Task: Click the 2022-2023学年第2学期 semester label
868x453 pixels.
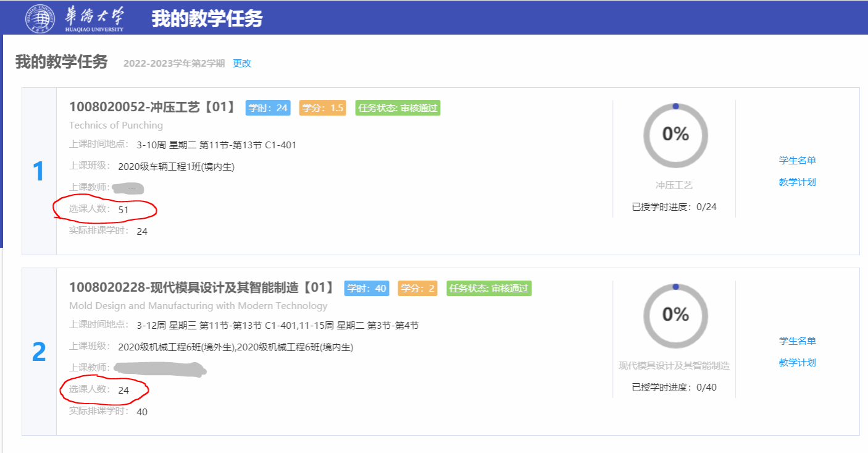Action: pyautogui.click(x=174, y=64)
